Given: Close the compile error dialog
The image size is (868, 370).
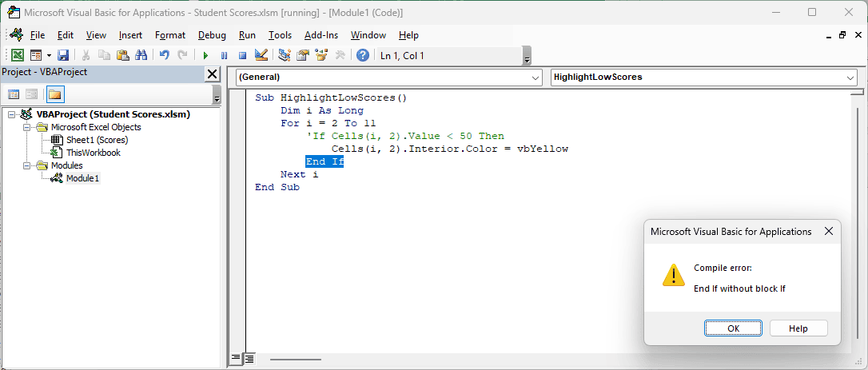Looking at the screenshot, I should (829, 232).
